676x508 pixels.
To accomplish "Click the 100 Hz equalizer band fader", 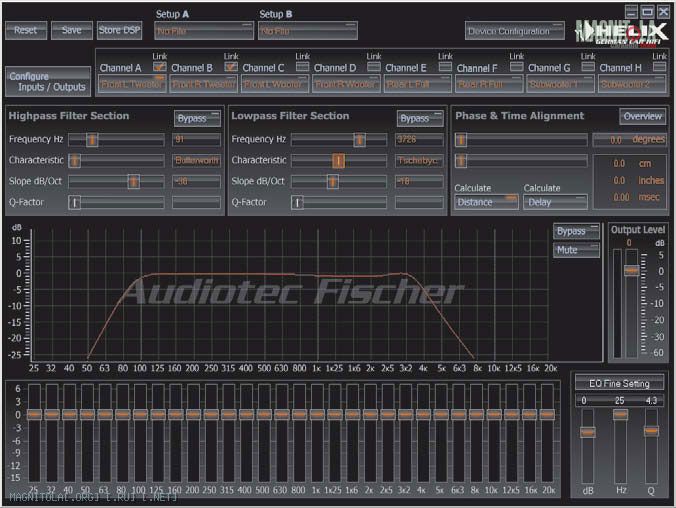I will pyautogui.click(x=140, y=414).
